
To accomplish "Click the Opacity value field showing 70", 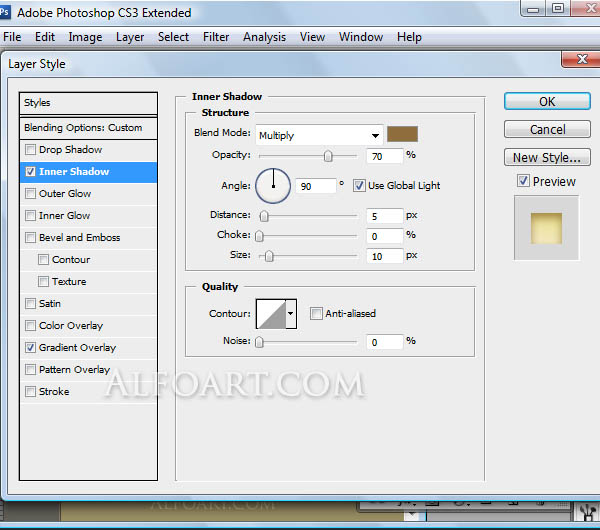I will pyautogui.click(x=385, y=156).
